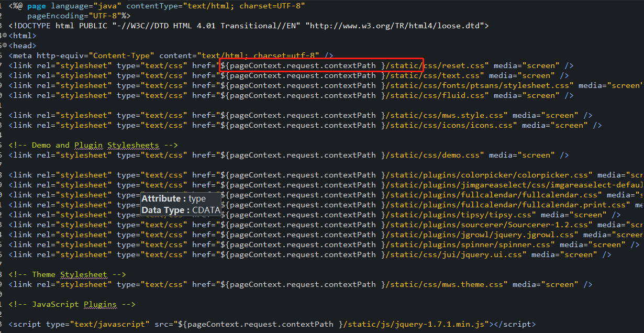The height and width of the screenshot is (333, 644).
Task: Click the 'page' directive keyword on line one
Action: [36, 6]
